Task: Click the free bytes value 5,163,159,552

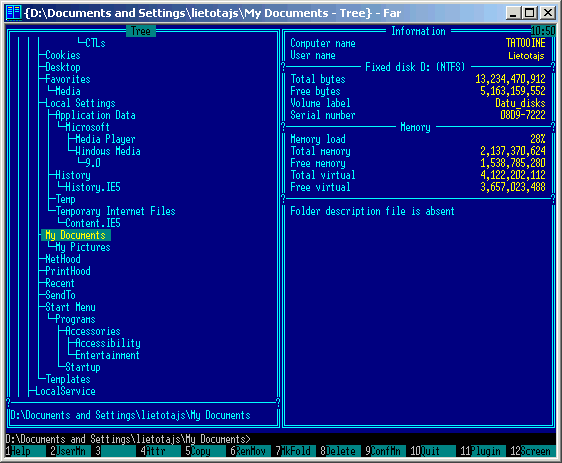Action: point(513,91)
